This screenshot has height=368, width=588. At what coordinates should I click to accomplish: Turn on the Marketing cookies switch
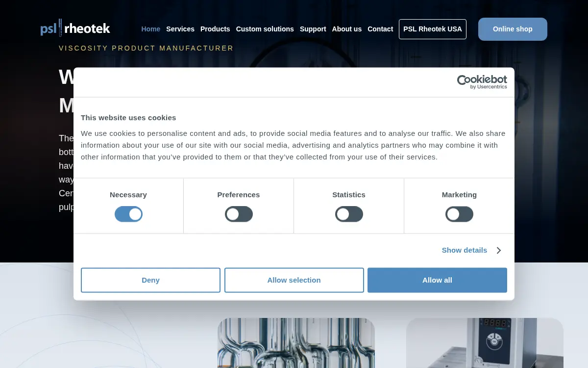(x=459, y=214)
